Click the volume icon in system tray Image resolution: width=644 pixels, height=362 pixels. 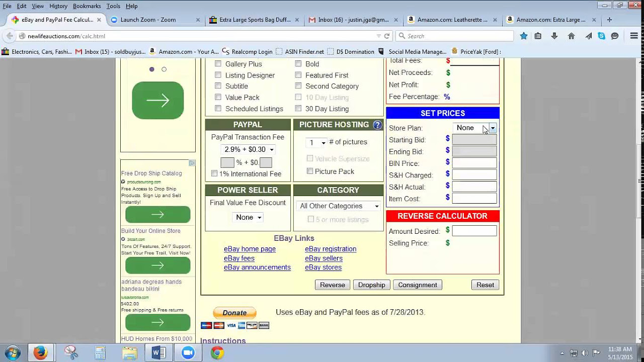click(x=585, y=353)
